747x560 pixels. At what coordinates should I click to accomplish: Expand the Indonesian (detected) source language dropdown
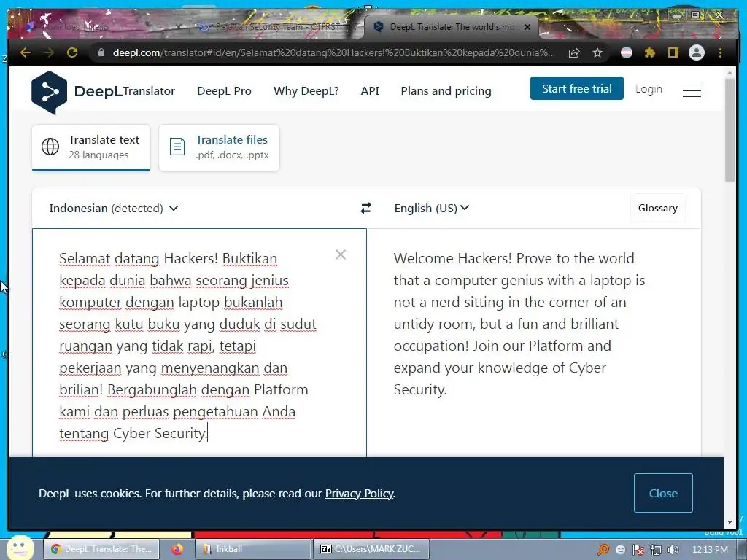(x=114, y=208)
